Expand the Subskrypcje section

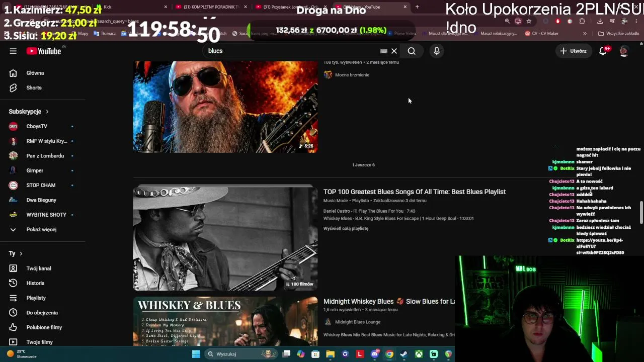click(x=29, y=112)
